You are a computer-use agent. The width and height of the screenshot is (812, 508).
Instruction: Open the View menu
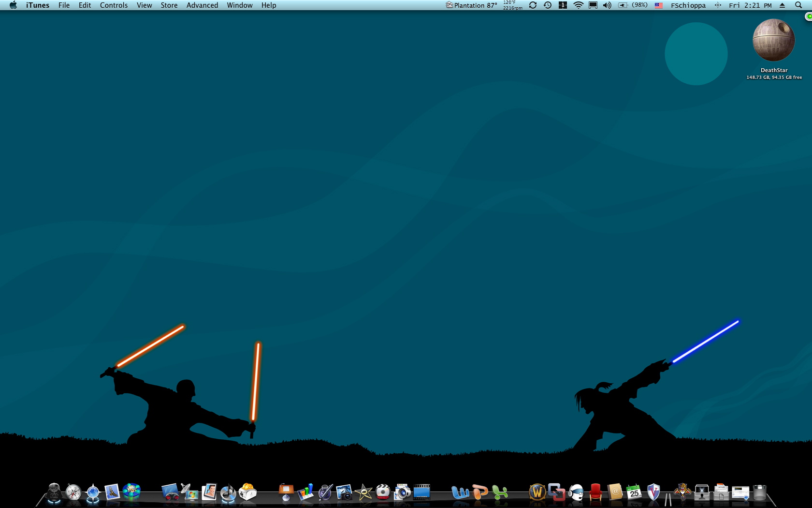(144, 5)
